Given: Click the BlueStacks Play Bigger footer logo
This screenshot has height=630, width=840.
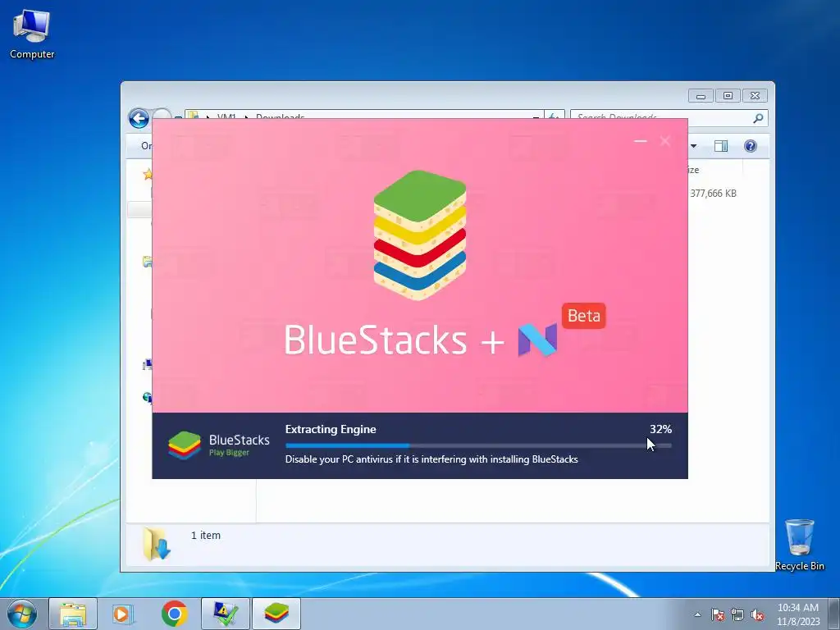Looking at the screenshot, I should pos(218,445).
